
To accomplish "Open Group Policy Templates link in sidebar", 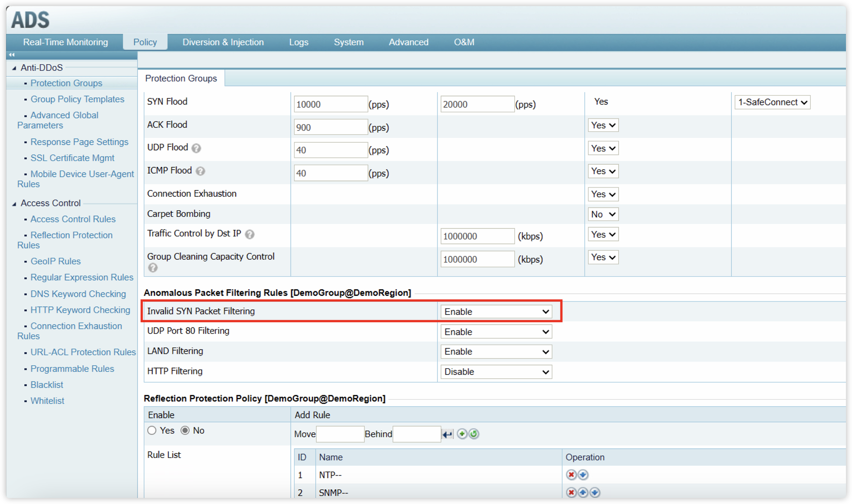I will [77, 99].
